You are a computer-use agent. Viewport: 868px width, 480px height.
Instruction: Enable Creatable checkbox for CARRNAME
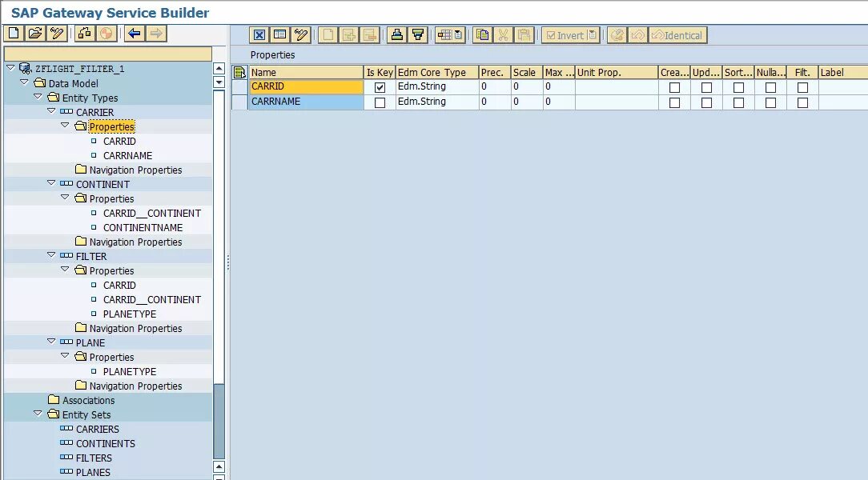pos(674,103)
